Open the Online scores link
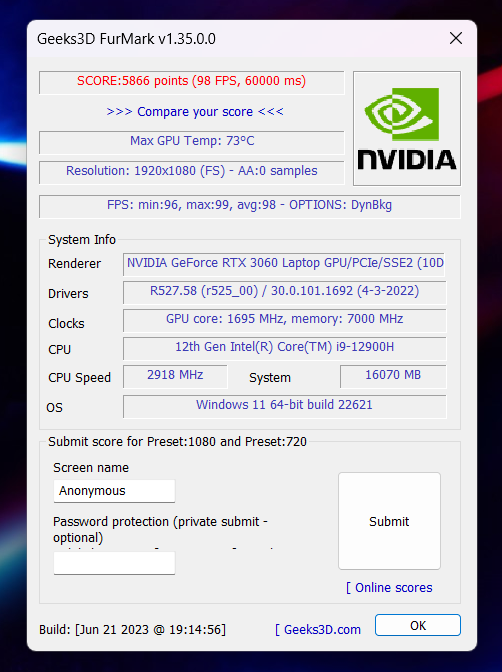 tap(389, 588)
